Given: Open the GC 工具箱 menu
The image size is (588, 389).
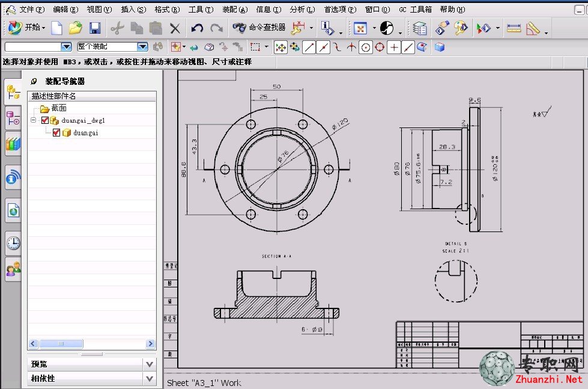Looking at the screenshot, I should click(x=415, y=10).
